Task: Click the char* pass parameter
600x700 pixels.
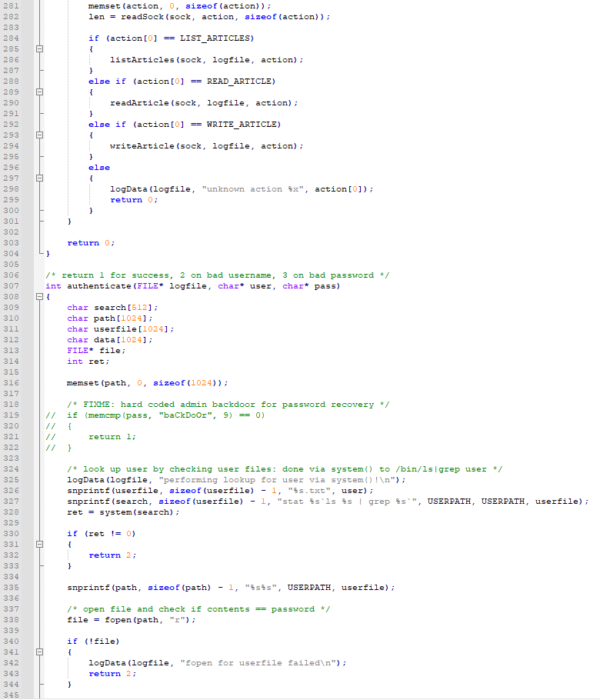Action: point(309,286)
